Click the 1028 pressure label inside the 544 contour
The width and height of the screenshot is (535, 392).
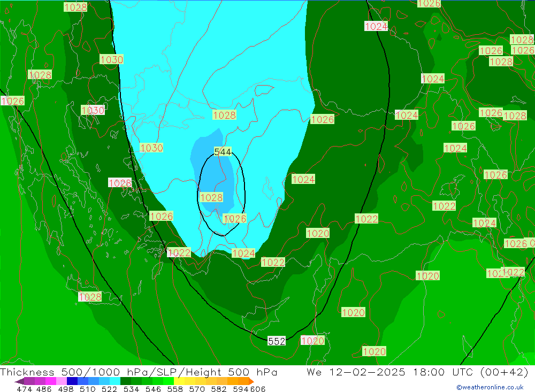[211, 197]
